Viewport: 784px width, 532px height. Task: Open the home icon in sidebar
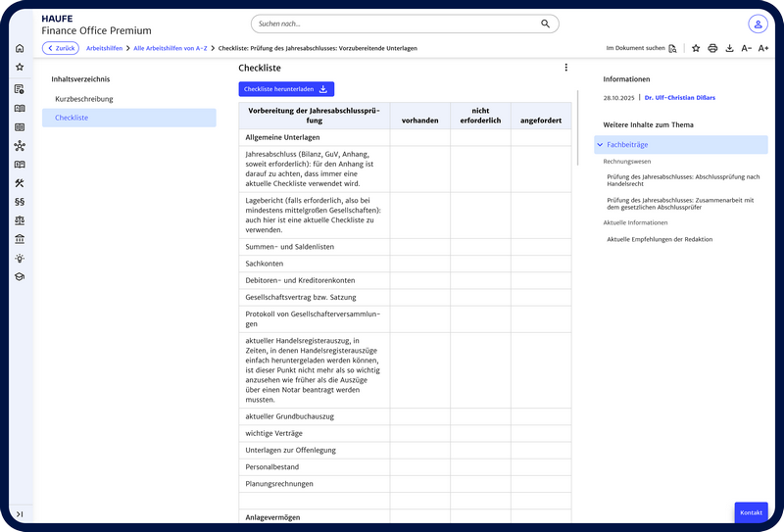[20, 49]
